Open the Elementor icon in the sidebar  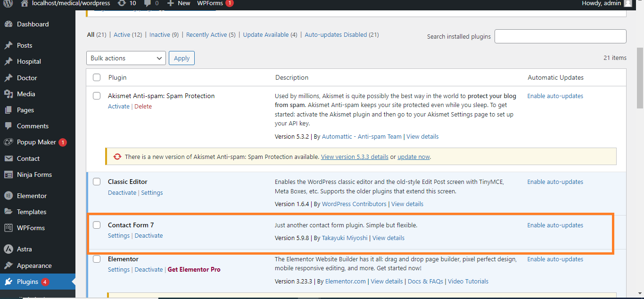point(8,196)
